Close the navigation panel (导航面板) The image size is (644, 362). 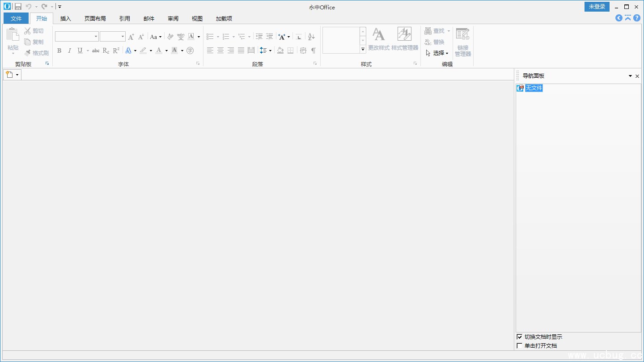point(637,76)
